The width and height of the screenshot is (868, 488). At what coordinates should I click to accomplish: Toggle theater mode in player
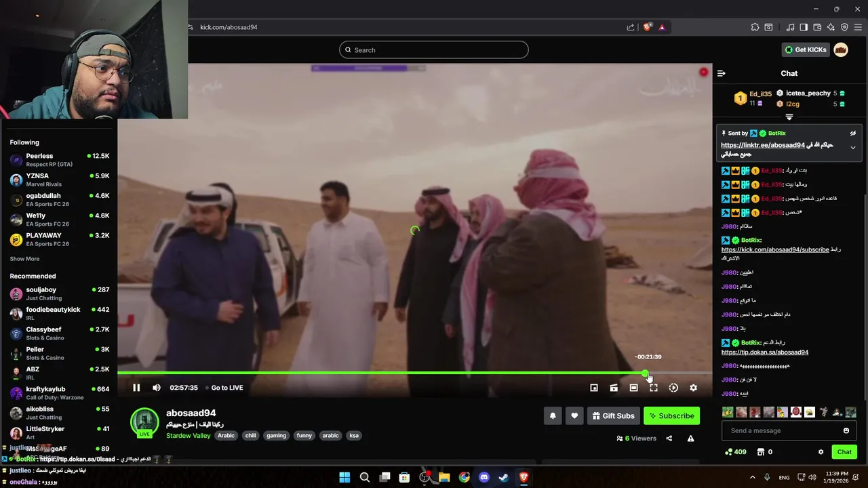633,388
